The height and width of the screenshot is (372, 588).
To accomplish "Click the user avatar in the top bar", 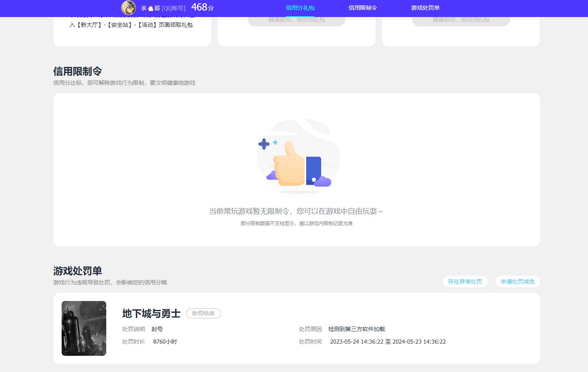I will tap(129, 8).
